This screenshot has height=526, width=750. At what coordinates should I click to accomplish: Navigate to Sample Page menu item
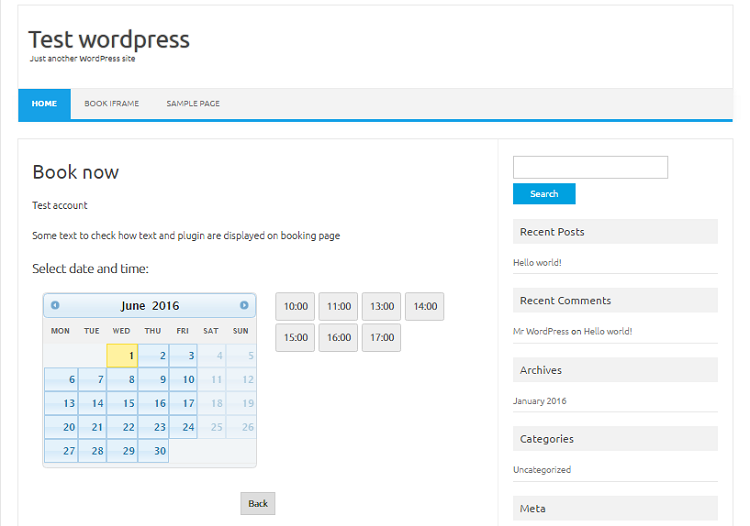193,104
